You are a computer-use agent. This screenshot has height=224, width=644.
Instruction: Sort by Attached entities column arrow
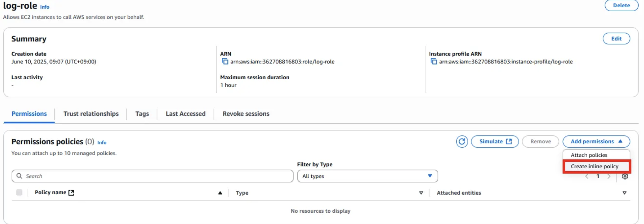pyautogui.click(x=624, y=193)
